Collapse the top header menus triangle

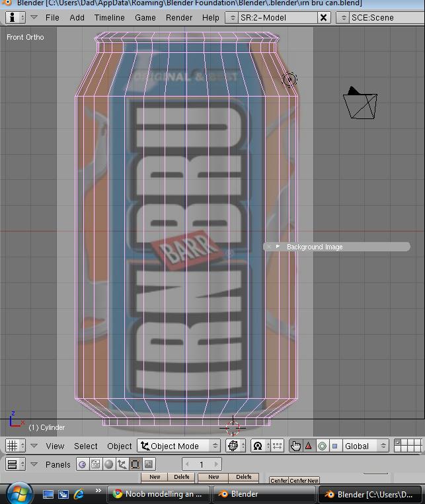click(x=34, y=17)
